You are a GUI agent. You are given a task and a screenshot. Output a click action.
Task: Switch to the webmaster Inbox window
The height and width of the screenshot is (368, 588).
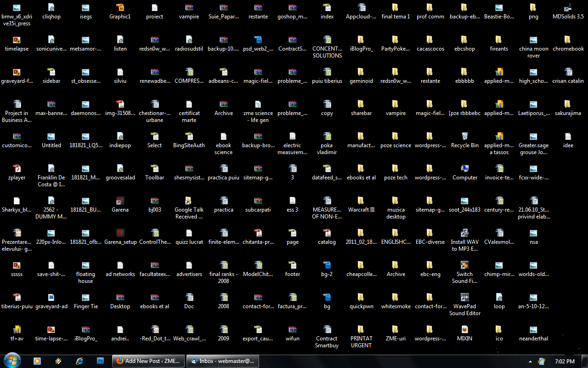point(222,361)
